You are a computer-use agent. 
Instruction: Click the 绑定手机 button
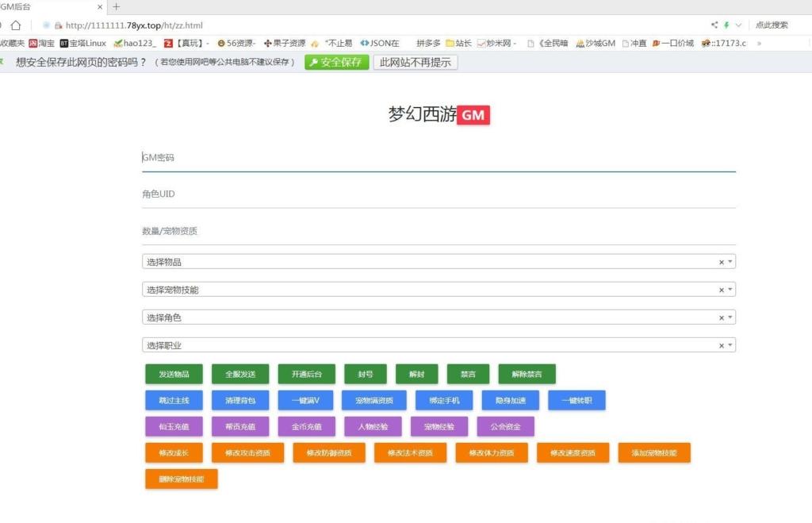point(444,400)
